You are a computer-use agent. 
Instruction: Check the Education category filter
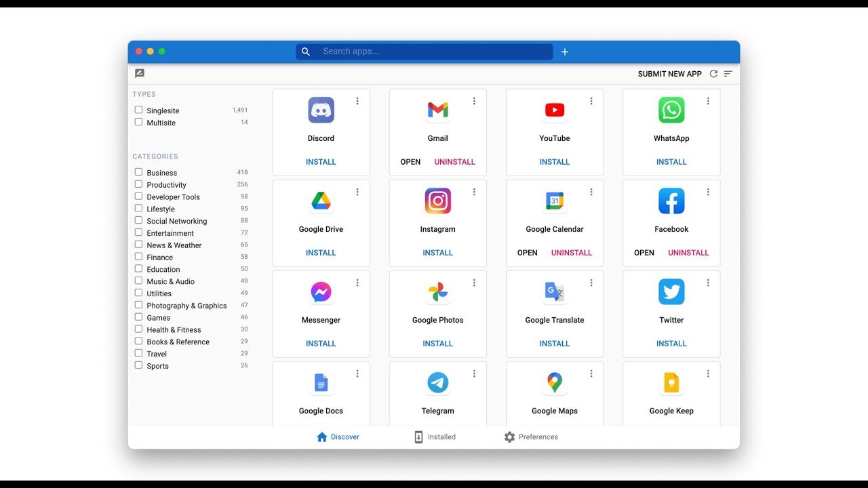click(x=138, y=269)
